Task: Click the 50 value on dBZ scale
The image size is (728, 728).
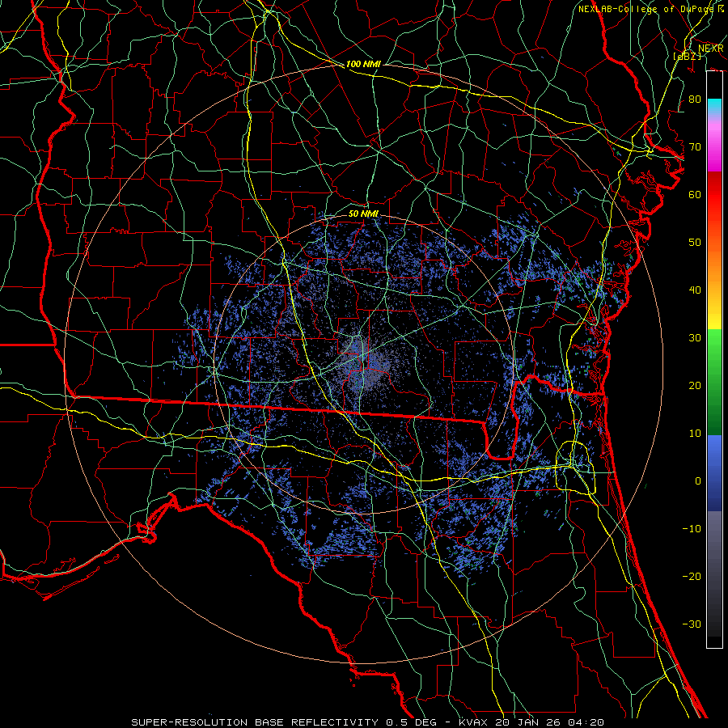Action: [695, 243]
